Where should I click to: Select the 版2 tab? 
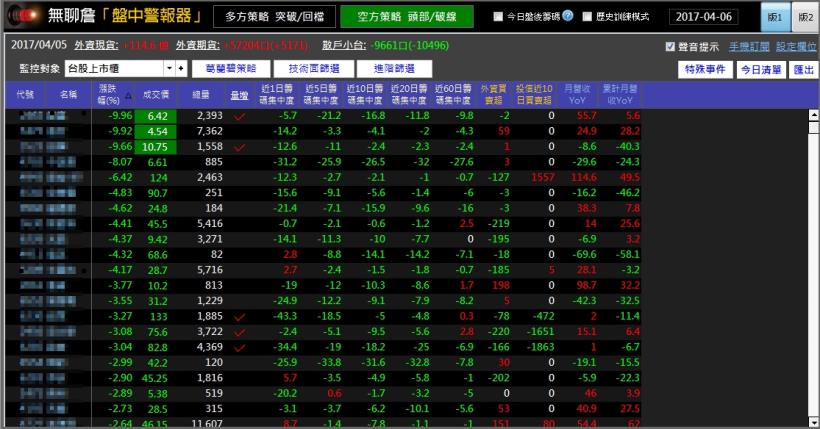[806, 17]
